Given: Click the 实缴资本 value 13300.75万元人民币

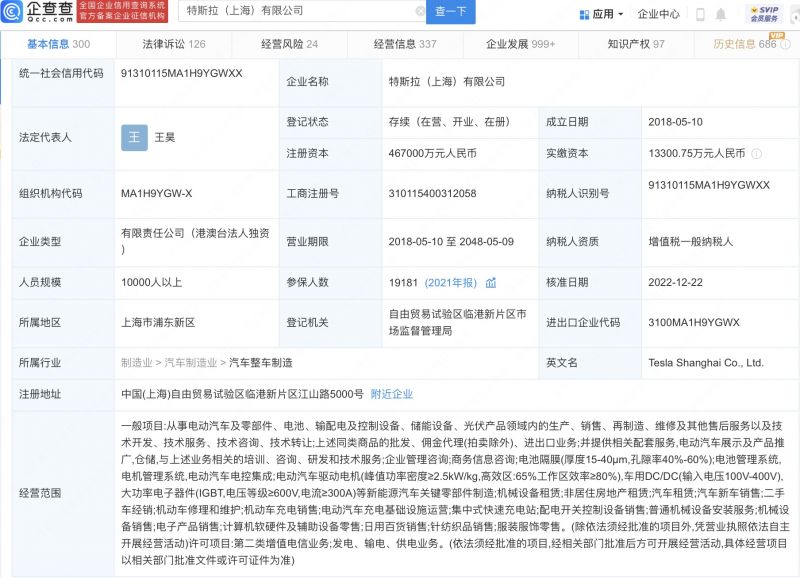Looking at the screenshot, I should tap(697, 154).
